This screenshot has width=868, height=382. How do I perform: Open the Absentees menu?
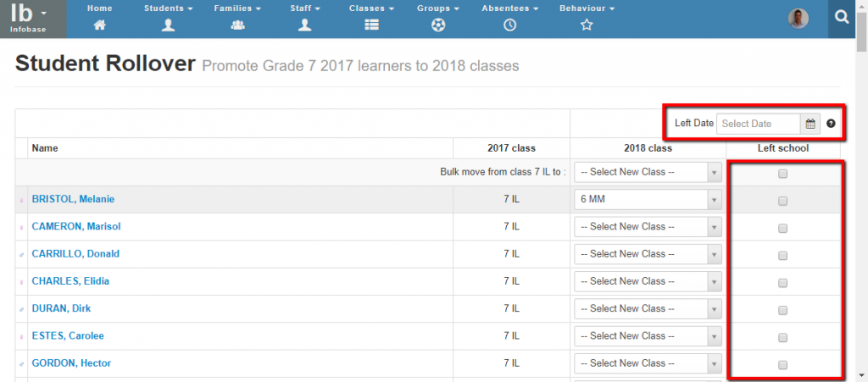pyautogui.click(x=509, y=8)
